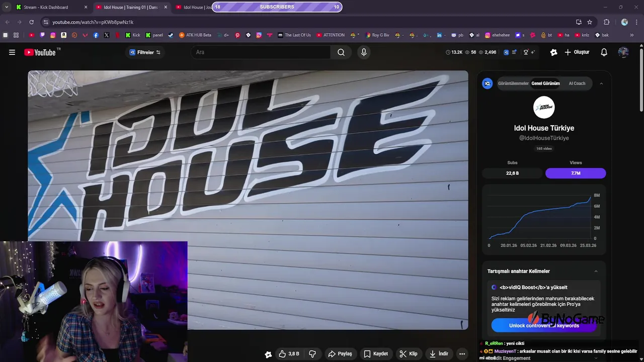644x362 pixels.
Task: Open YouTube notifications bell
Action: pyautogui.click(x=604, y=52)
